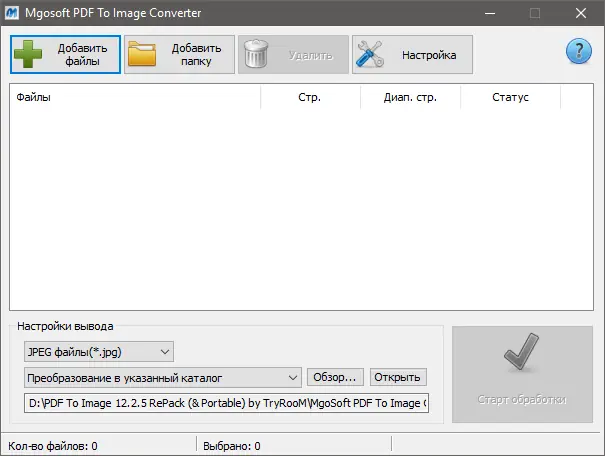Click the Выбрано: 0 status text
The width and height of the screenshot is (605, 456).
click(232, 446)
